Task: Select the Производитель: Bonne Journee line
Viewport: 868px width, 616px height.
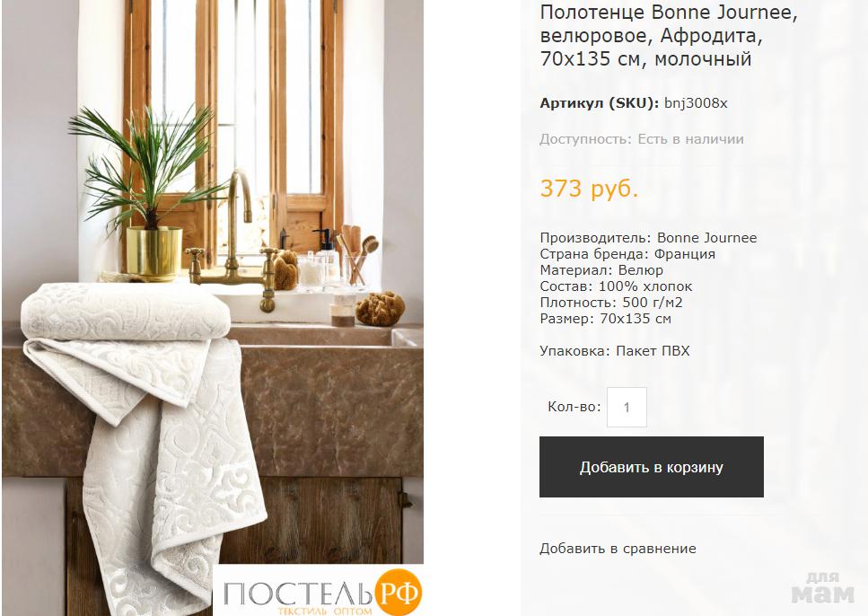Action: tap(648, 238)
